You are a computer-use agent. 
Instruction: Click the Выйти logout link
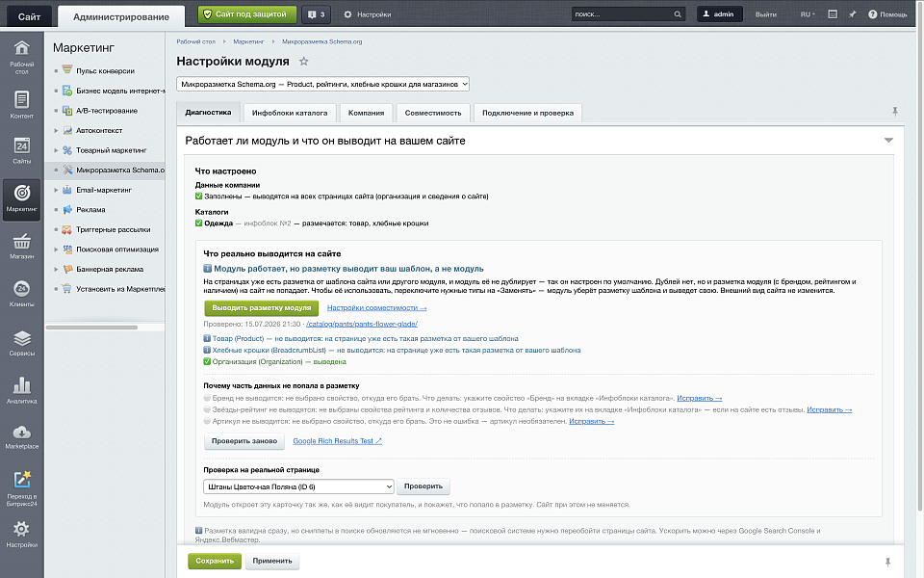[765, 14]
